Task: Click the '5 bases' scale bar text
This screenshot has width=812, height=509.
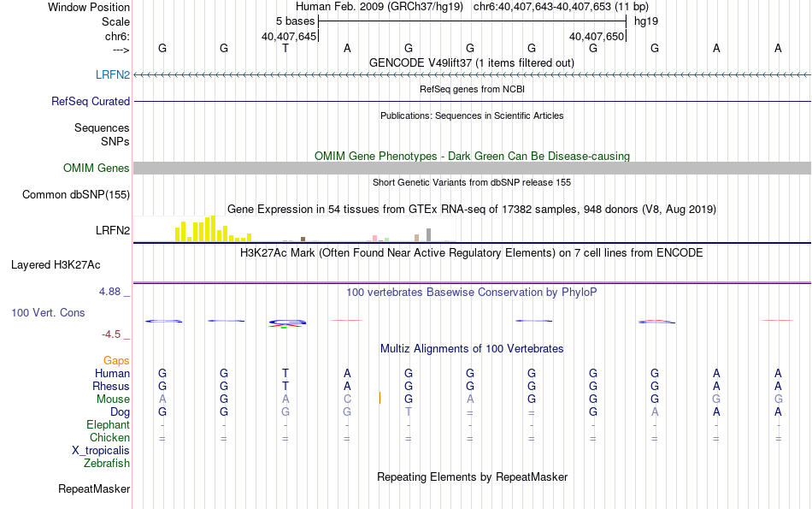Action: click(x=295, y=21)
